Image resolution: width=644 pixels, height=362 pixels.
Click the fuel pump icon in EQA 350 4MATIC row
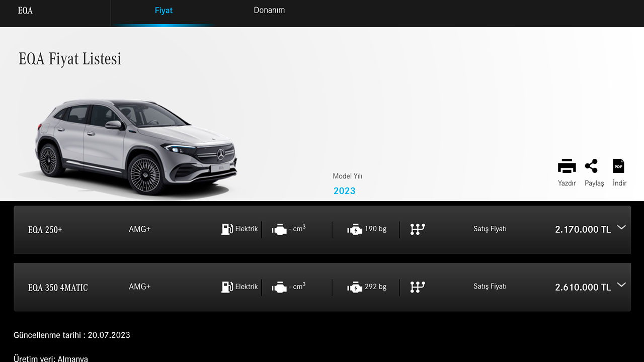(227, 287)
